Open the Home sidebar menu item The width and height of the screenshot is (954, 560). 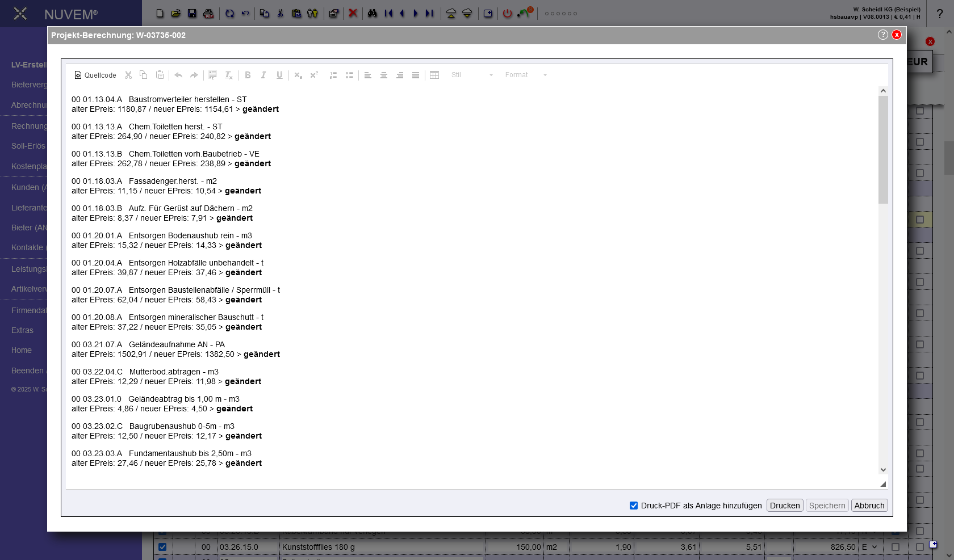click(22, 350)
